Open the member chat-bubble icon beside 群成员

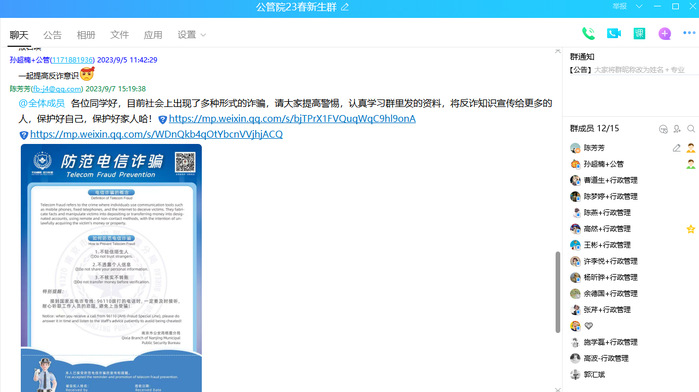[663, 129]
